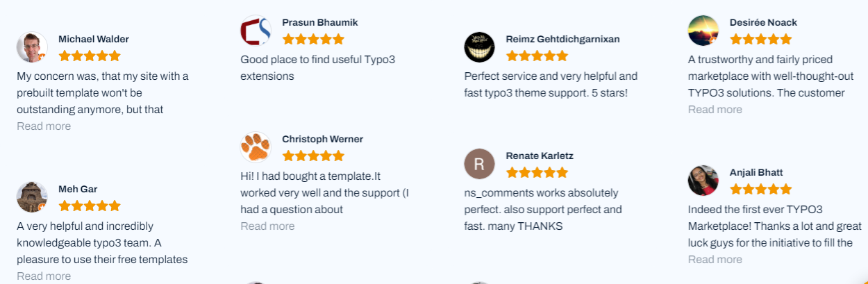Expand Michael Walder's review with Read more
The width and height of the screenshot is (868, 284).
(44, 126)
